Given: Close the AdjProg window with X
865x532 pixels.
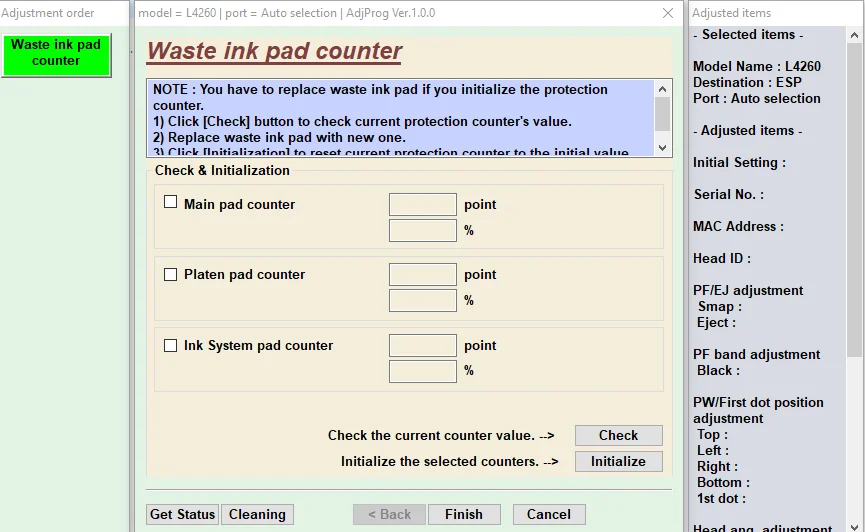Looking at the screenshot, I should tap(668, 13).
